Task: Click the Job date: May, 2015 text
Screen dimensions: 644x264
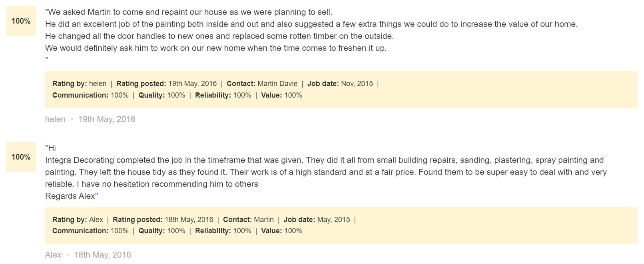Action: [x=317, y=220]
